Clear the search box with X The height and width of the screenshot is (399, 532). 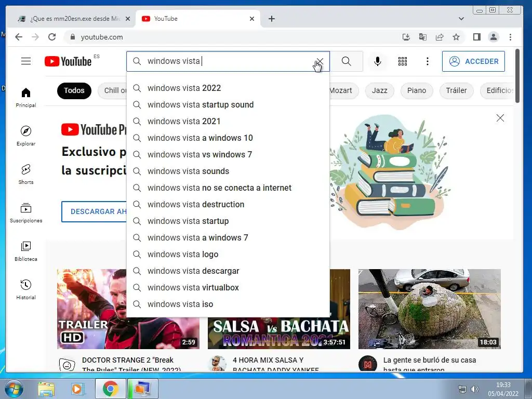coord(320,61)
